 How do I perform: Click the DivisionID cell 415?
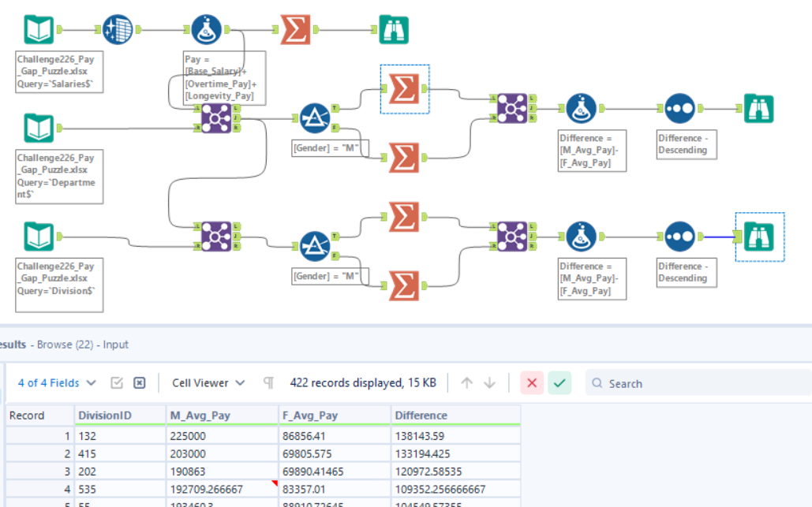[x=120, y=453]
